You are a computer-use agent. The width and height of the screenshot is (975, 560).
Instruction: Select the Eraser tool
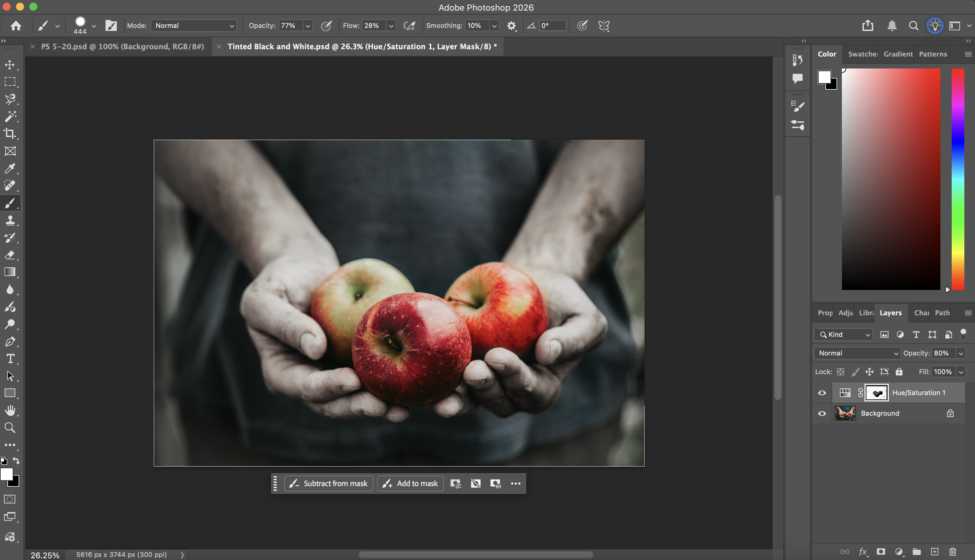(x=10, y=255)
